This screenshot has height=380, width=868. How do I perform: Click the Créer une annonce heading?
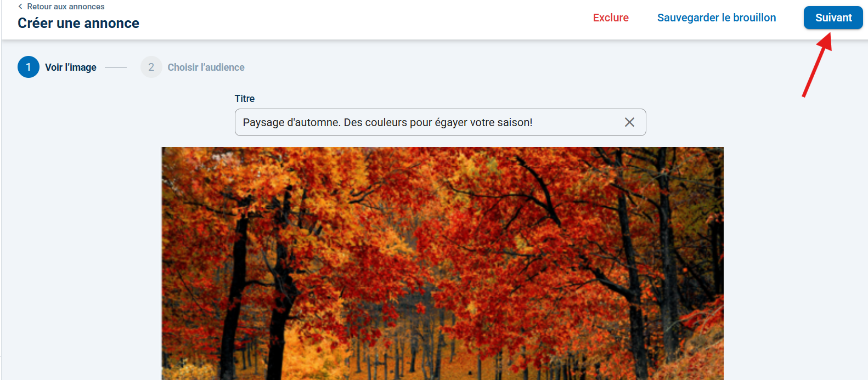pyautogui.click(x=78, y=23)
